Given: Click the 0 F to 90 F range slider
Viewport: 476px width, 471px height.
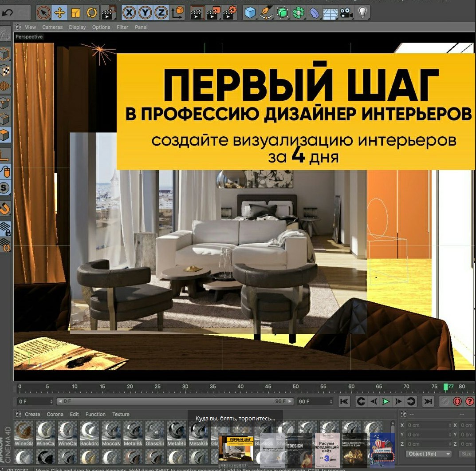Looking at the screenshot, I should pyautogui.click(x=175, y=401).
